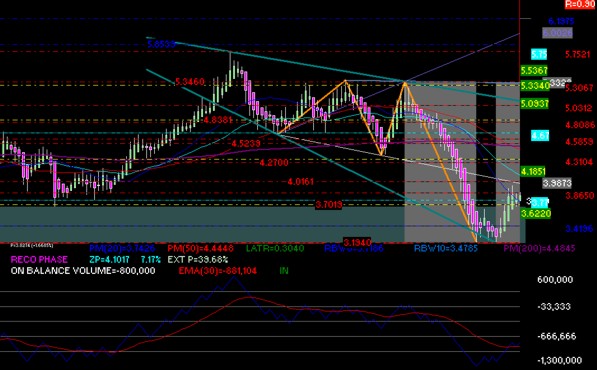This screenshot has width=597, height=370.
Task: Click the red 5.3067 axis value
Action: point(579,88)
